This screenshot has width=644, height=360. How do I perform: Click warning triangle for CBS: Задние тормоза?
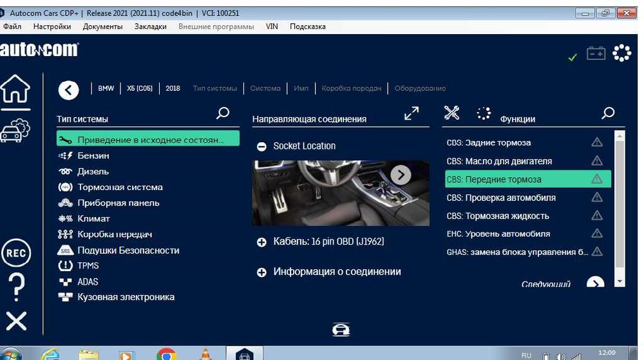(x=597, y=142)
